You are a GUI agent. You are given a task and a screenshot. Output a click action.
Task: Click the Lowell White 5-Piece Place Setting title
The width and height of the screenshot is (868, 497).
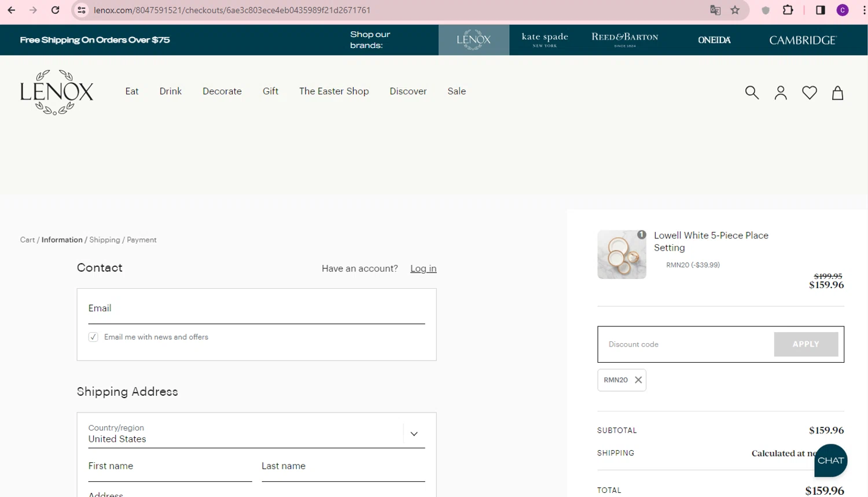coord(711,241)
